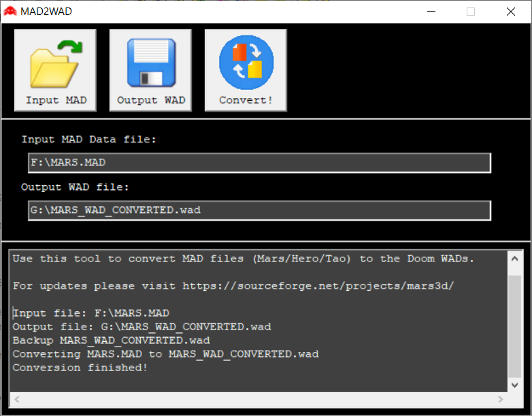The image size is (532, 416).
Task: Click the vertical scrollbar thumb in log
Action: pyautogui.click(x=515, y=326)
